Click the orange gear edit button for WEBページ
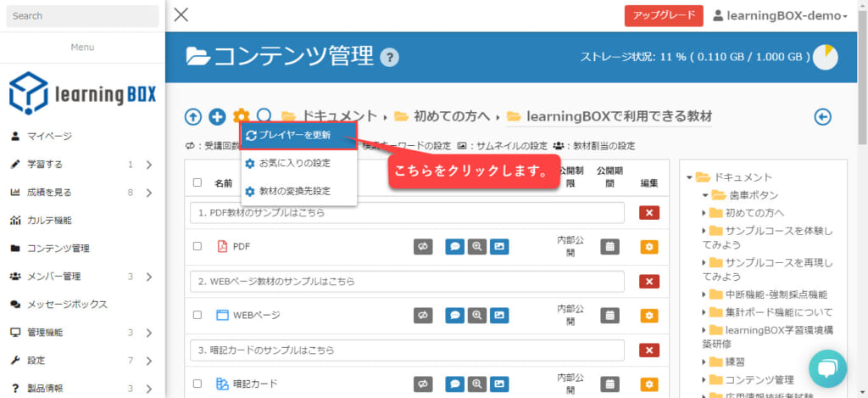868x398 pixels. tap(648, 315)
